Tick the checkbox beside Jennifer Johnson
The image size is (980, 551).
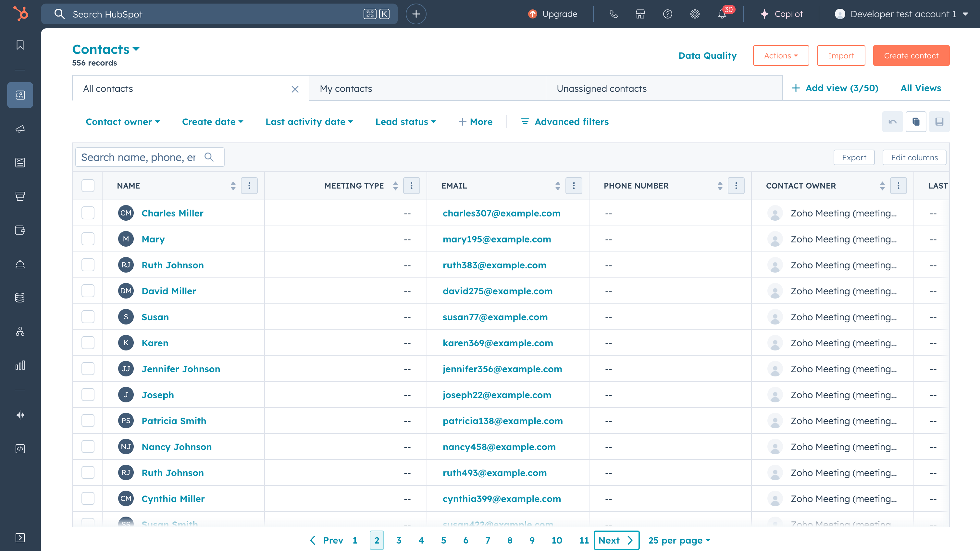pos(88,369)
